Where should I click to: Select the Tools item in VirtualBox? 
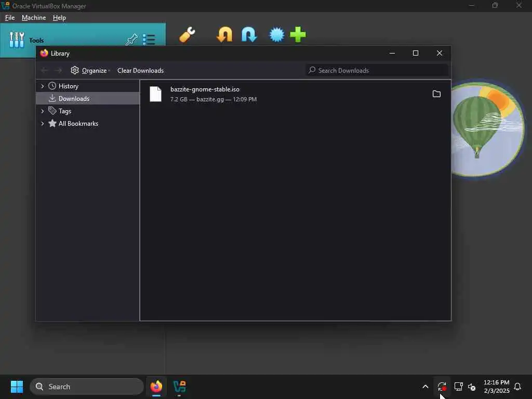83,40
